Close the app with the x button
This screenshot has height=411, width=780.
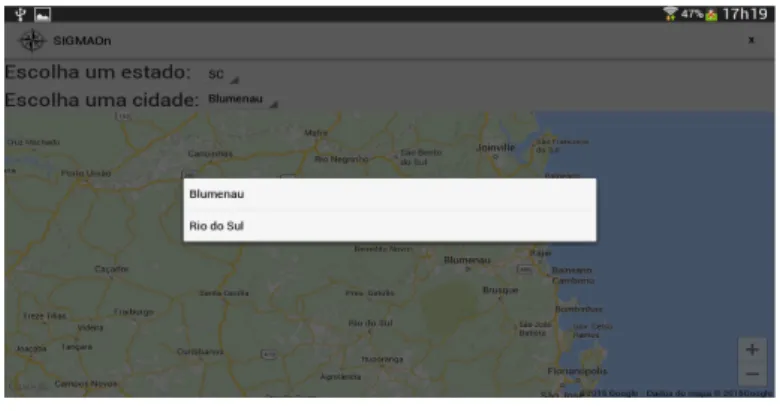751,40
